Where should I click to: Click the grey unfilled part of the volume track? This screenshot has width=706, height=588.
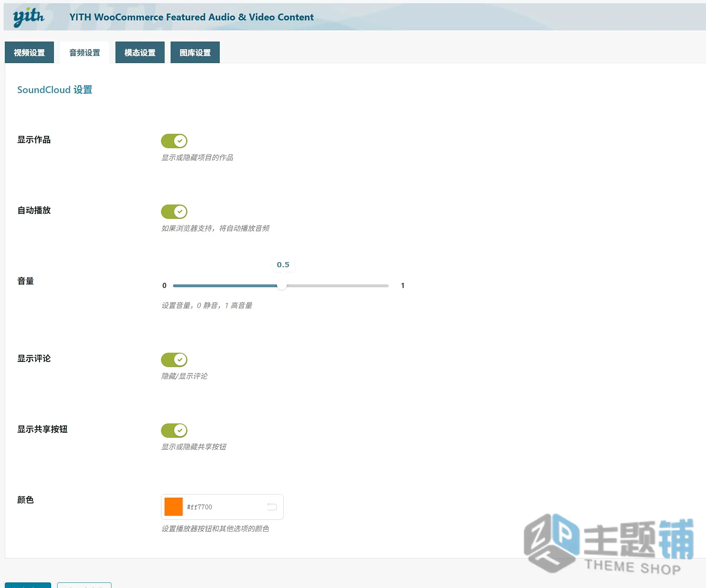(x=337, y=286)
